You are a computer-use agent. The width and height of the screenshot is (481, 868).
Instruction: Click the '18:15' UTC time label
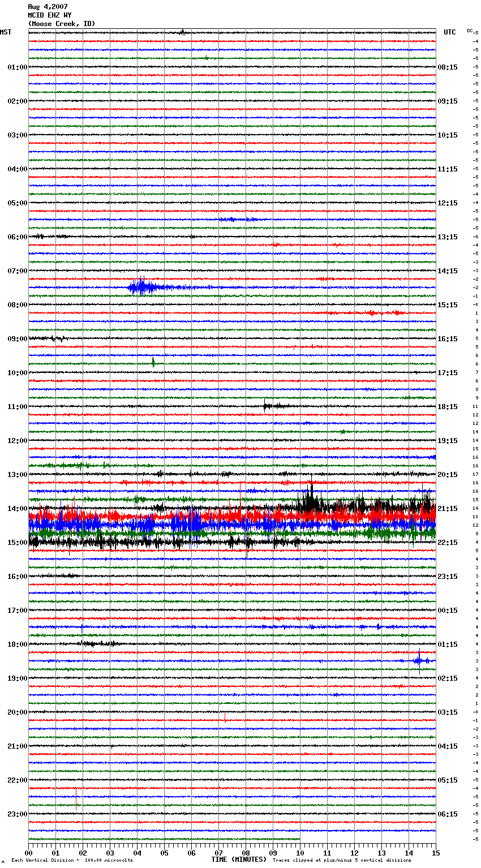coord(448,407)
